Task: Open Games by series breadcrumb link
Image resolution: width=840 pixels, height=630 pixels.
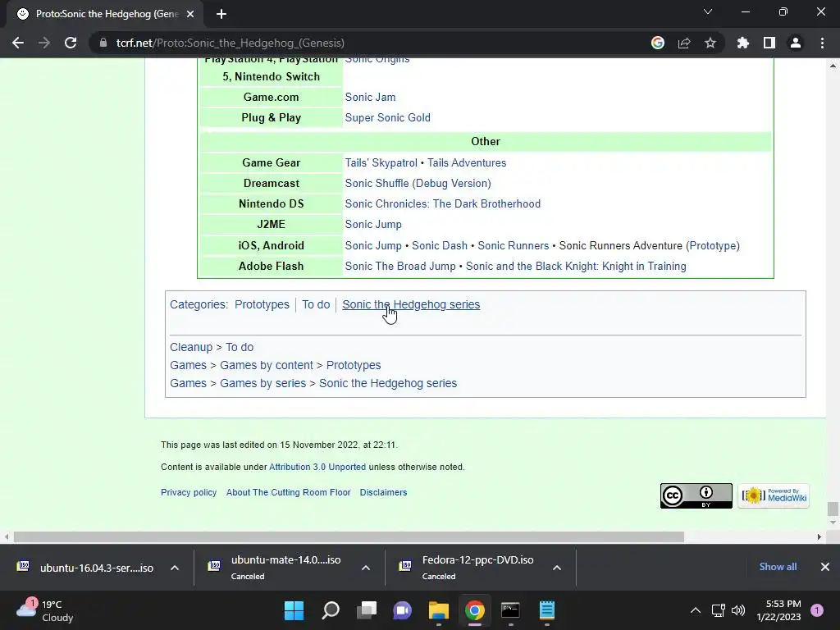Action: tap(263, 384)
